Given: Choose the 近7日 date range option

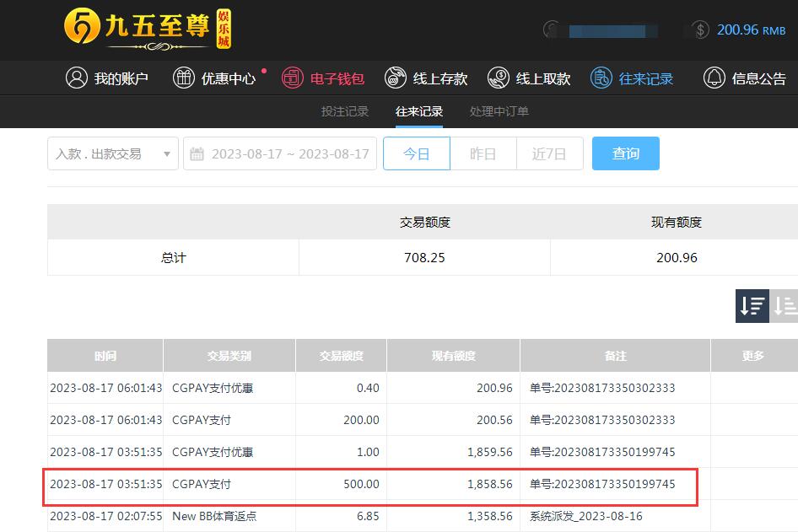Looking at the screenshot, I should pyautogui.click(x=549, y=153).
